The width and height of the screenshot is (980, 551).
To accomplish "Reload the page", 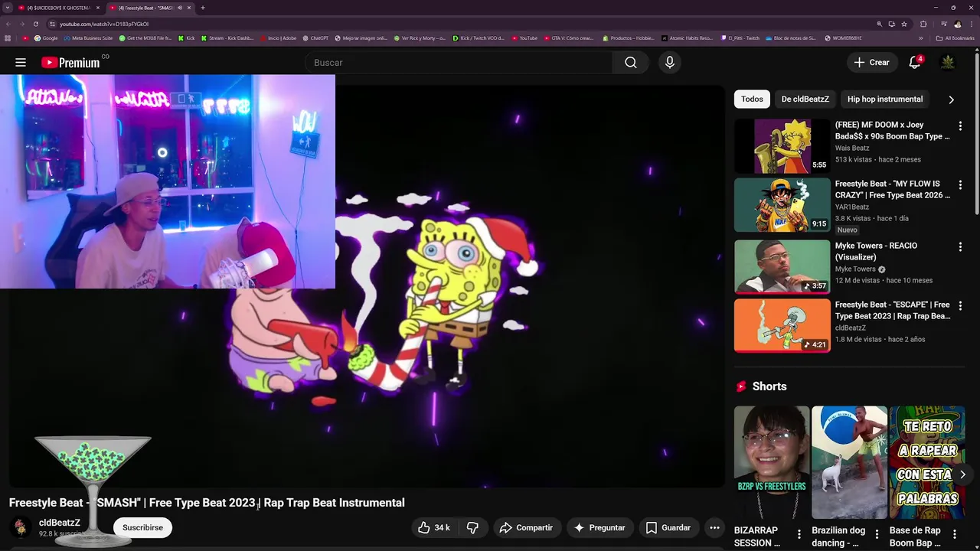I will pyautogui.click(x=35, y=24).
